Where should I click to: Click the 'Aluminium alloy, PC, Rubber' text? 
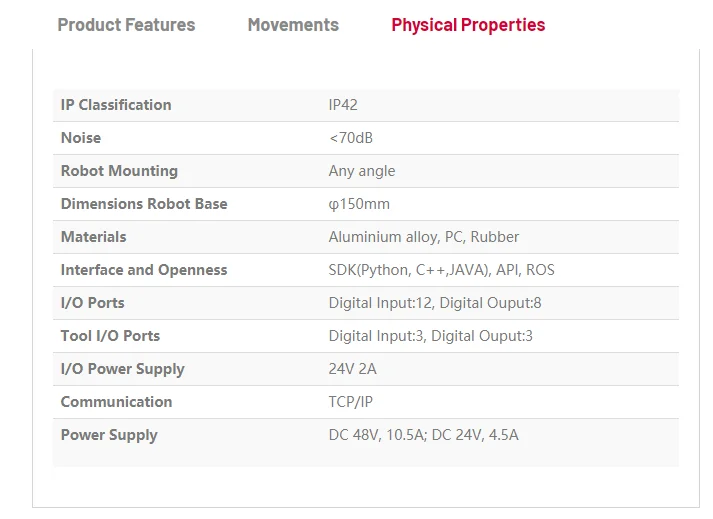424,237
